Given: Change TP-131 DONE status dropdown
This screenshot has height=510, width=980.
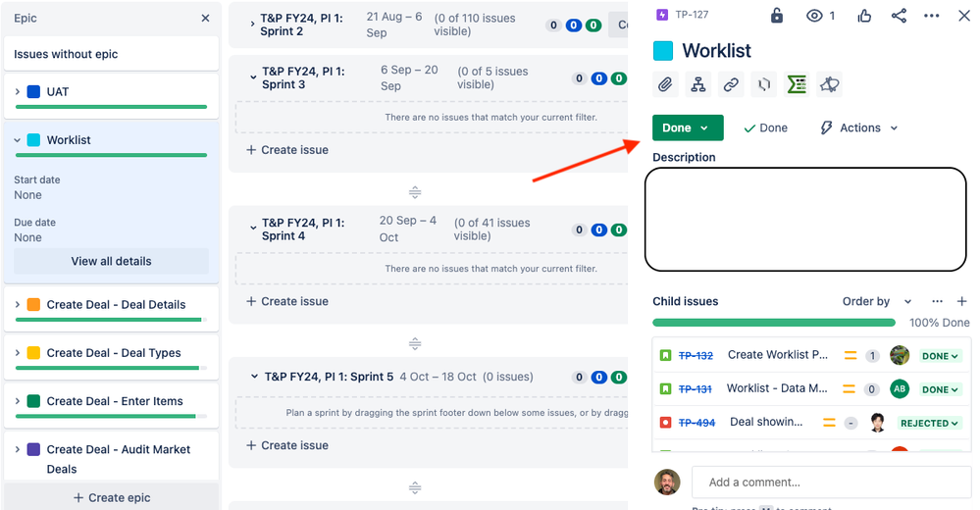Looking at the screenshot, I should click(x=940, y=389).
